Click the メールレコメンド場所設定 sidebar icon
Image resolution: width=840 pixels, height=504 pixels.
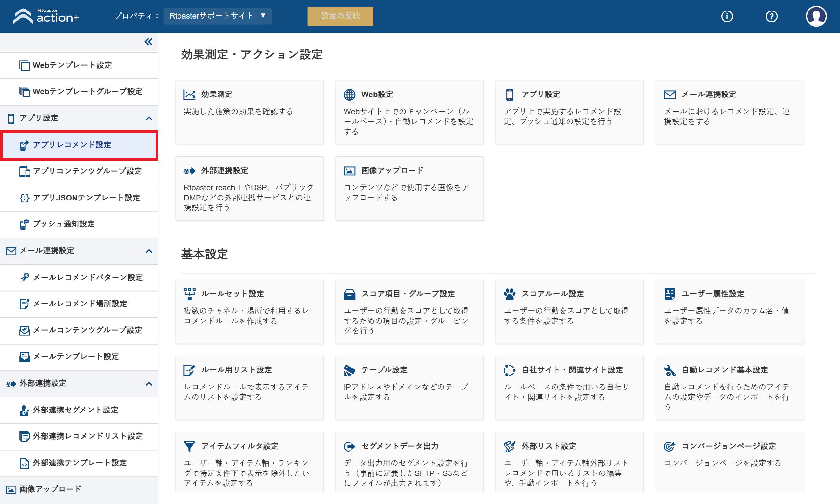pyautogui.click(x=25, y=304)
